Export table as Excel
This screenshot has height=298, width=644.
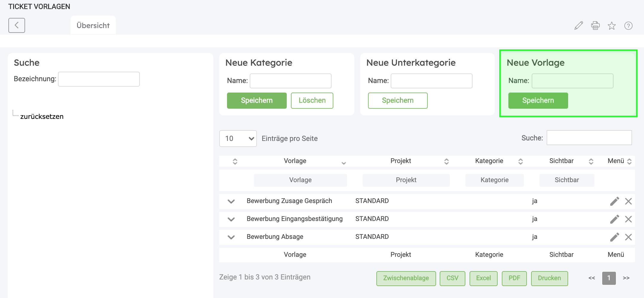[x=483, y=278]
